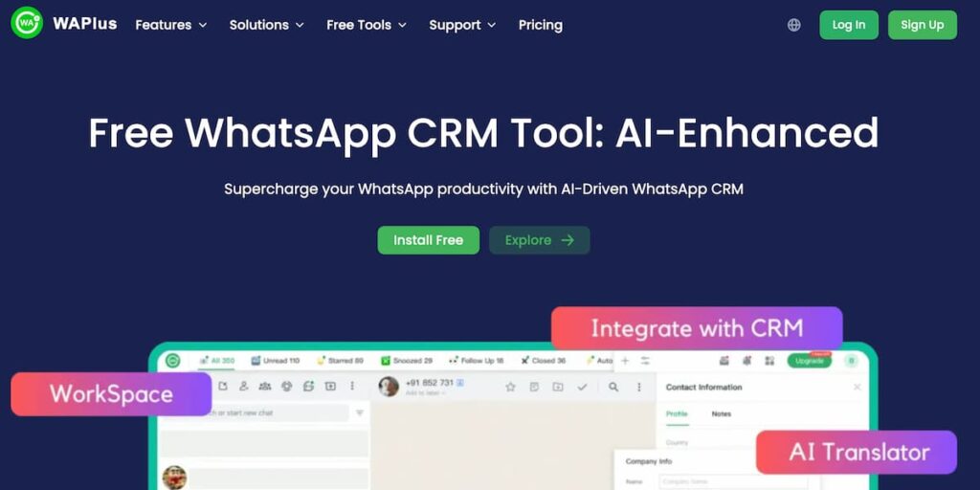The height and width of the screenshot is (490, 980).
Task: Click the Company Info heading
Action: pyautogui.click(x=648, y=461)
